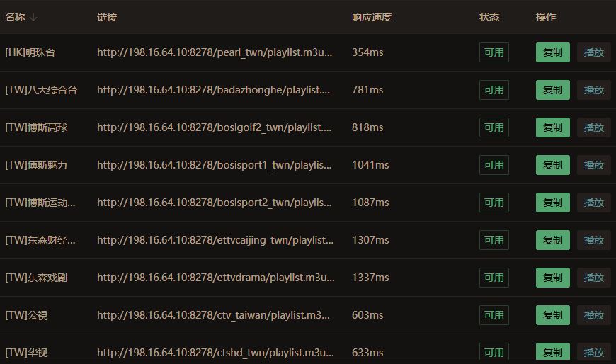Play the [TW]八大综合台 channel
Image resolution: width=616 pixels, height=364 pixels.
point(593,90)
